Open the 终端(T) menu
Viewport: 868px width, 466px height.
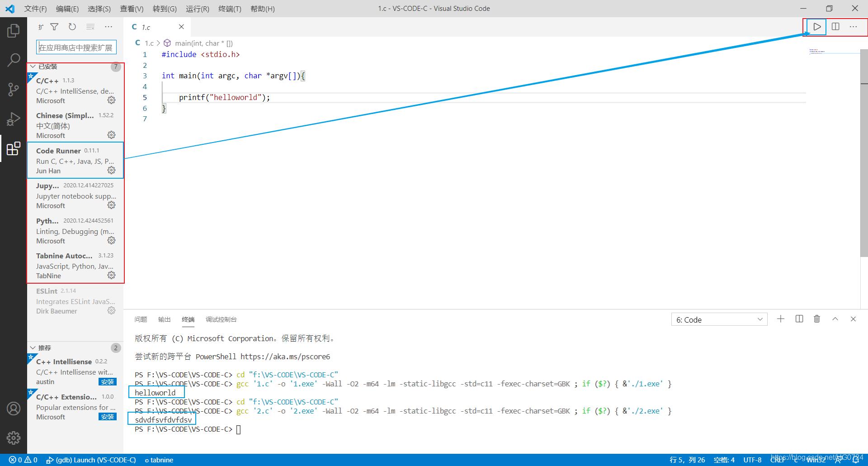point(230,9)
